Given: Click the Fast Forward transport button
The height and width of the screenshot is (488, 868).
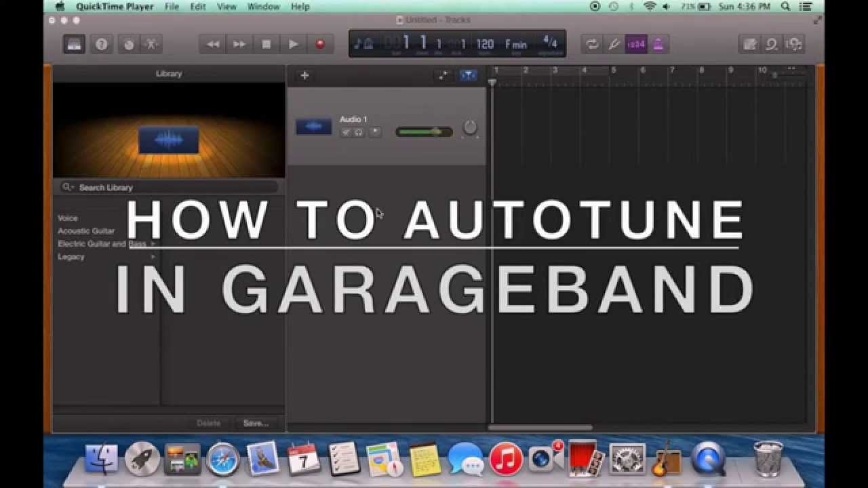Looking at the screenshot, I should click(x=239, y=45).
